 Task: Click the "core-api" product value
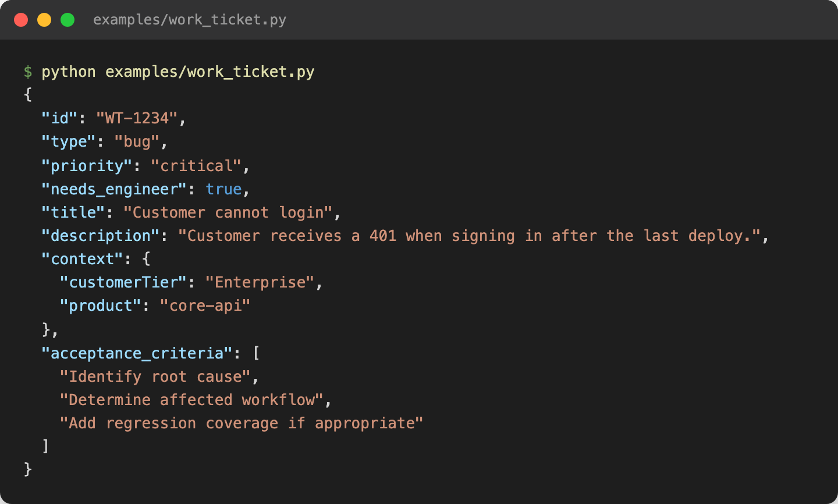click(205, 306)
